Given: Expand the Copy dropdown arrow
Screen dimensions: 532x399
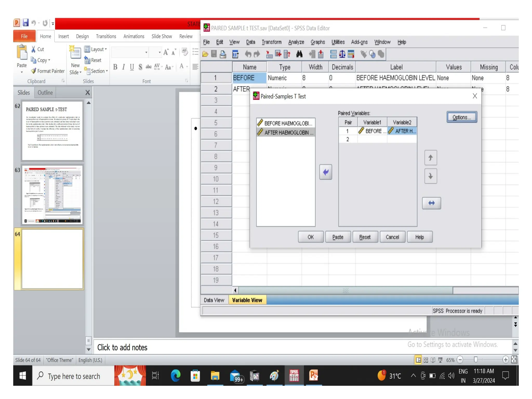Looking at the screenshot, I should [x=49, y=60].
